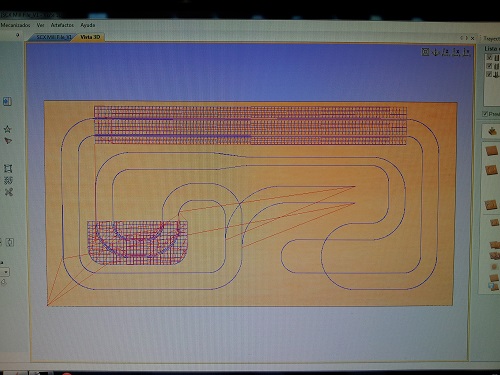Click the Y axis view icon

pyautogui.click(x=466, y=52)
